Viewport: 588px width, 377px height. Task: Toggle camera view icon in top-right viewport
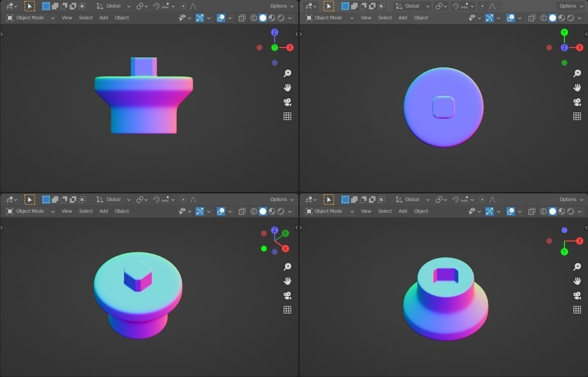(577, 102)
